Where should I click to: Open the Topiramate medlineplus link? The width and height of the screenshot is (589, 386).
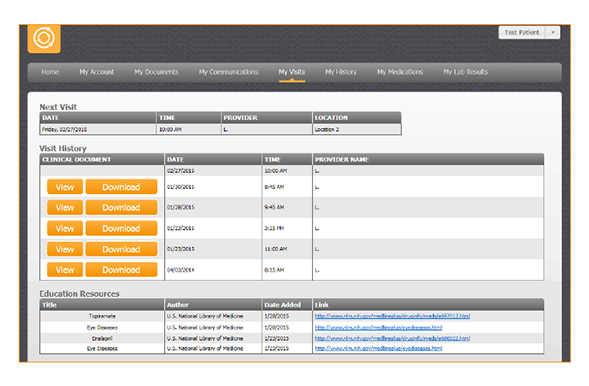[392, 316]
